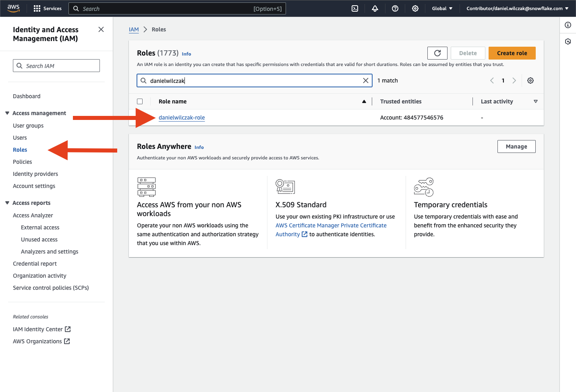Open the top bar settings gear

pyautogui.click(x=415, y=8)
